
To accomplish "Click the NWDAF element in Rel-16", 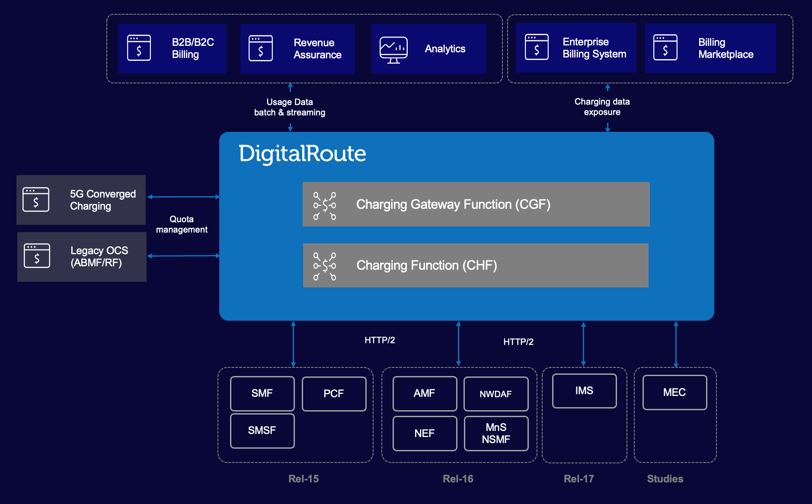I will pos(496,394).
